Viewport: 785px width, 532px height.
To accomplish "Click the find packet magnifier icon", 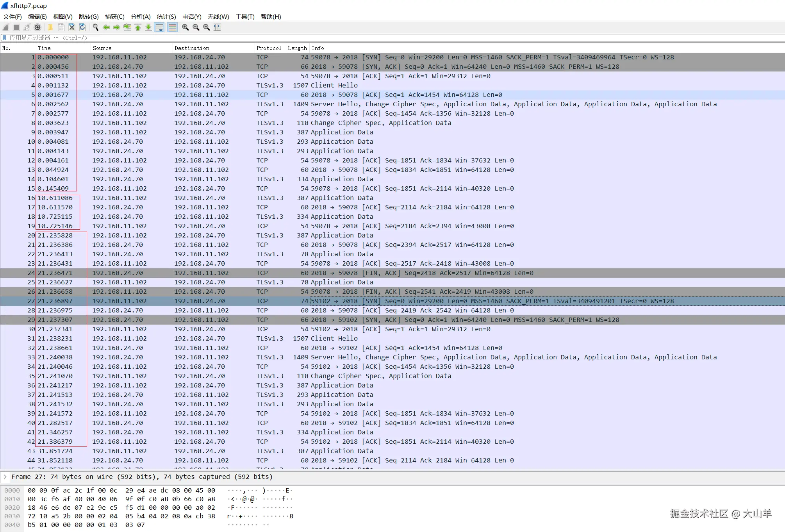I will click(x=96, y=27).
